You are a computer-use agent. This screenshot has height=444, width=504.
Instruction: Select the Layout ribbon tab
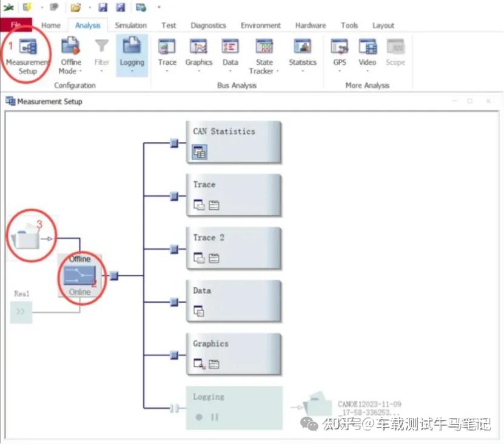[x=383, y=25]
